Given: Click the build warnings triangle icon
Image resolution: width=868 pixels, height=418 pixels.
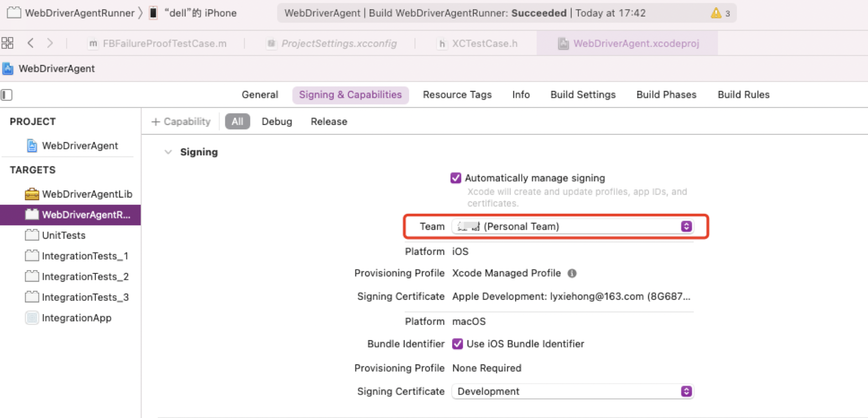Looking at the screenshot, I should click(716, 13).
